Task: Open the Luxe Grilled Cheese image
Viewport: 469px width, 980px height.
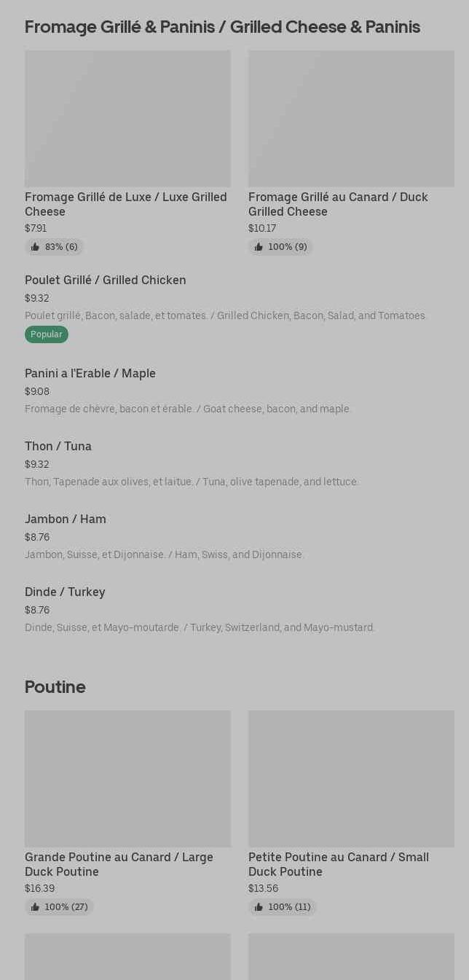Action: (127, 118)
